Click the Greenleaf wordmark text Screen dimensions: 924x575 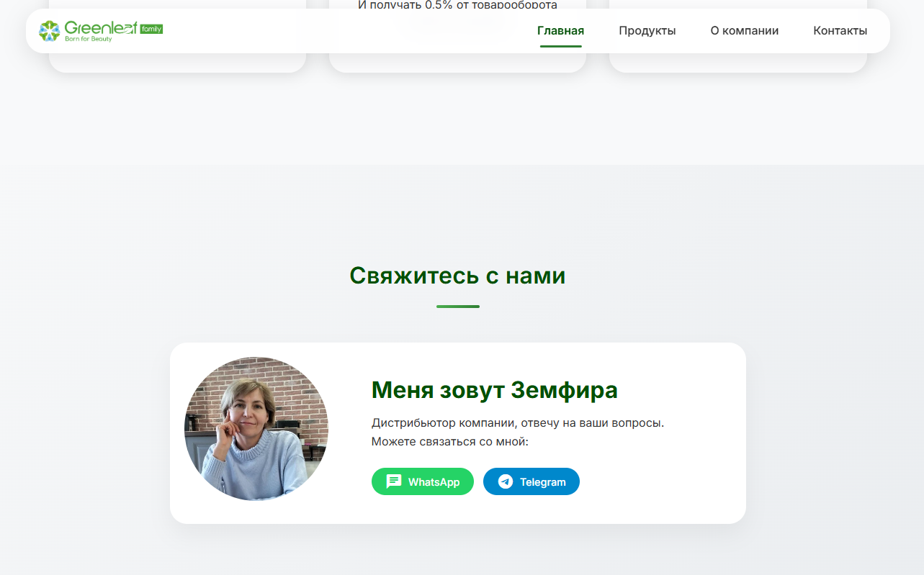click(101, 27)
